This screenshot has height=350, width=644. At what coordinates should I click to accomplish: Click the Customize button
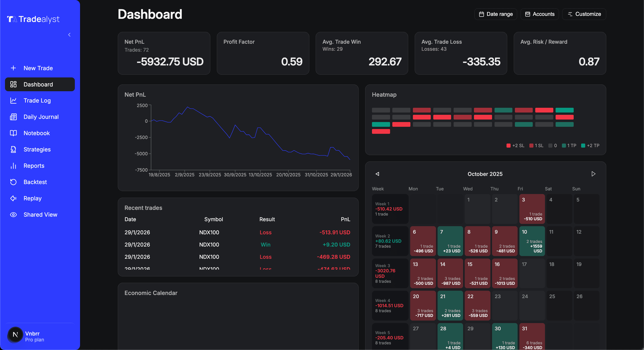[x=584, y=14]
